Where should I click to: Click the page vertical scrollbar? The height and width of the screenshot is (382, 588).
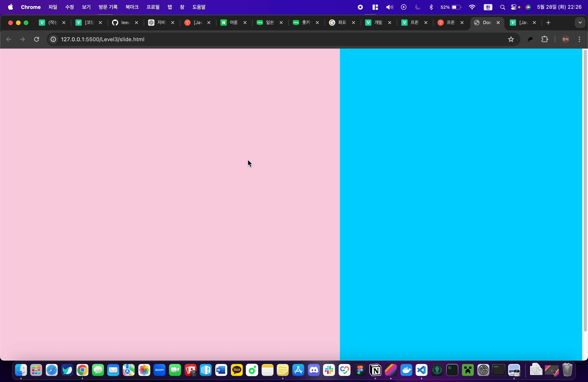pyautogui.click(x=585, y=190)
